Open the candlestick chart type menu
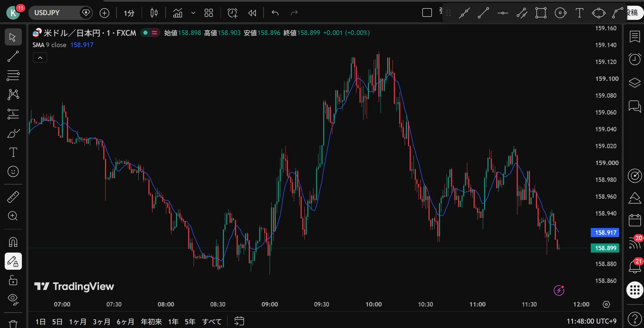The height and width of the screenshot is (328, 644). click(154, 13)
